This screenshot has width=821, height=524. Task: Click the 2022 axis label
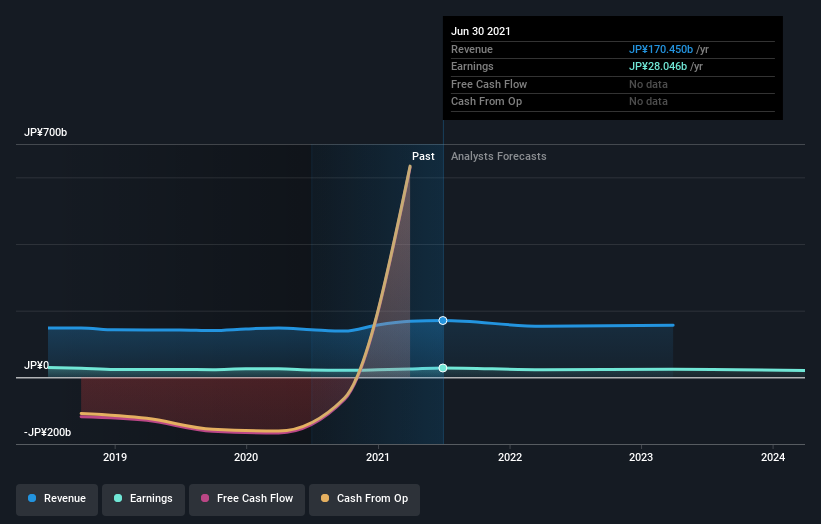[510, 457]
